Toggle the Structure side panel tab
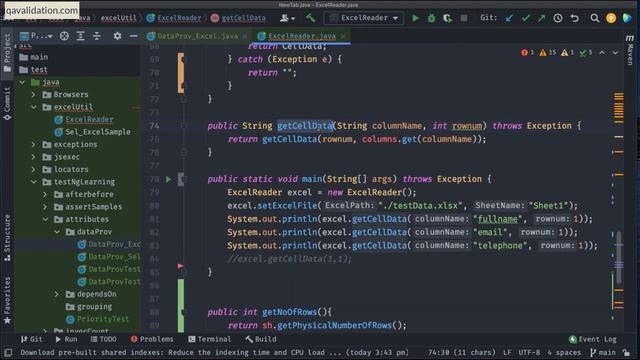 pos(7,238)
